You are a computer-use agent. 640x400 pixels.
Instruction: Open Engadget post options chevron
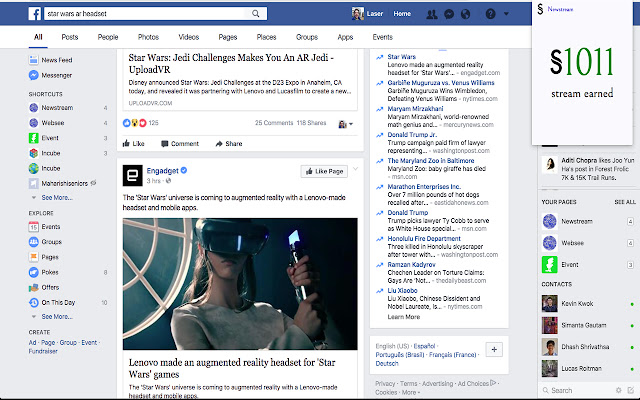tap(356, 169)
